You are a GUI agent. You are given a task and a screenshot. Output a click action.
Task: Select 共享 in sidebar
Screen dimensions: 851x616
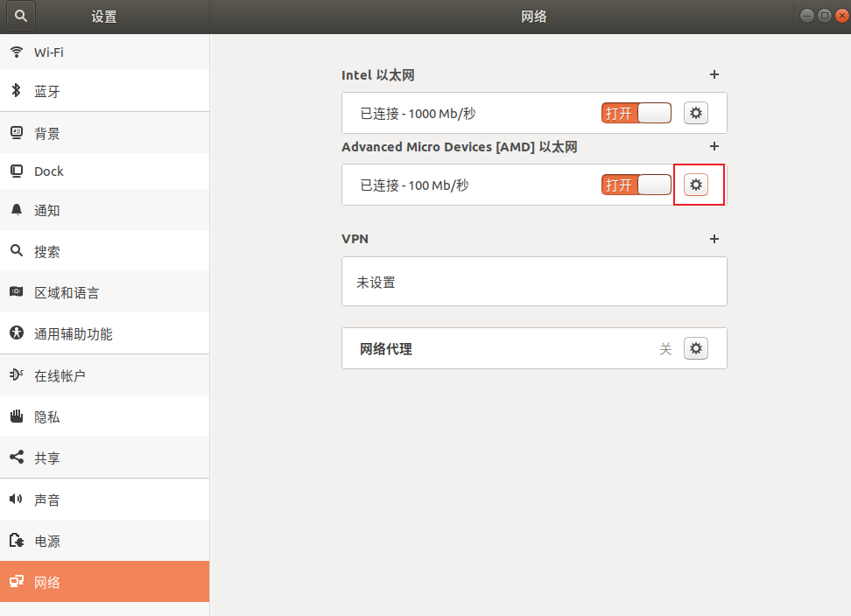104,458
